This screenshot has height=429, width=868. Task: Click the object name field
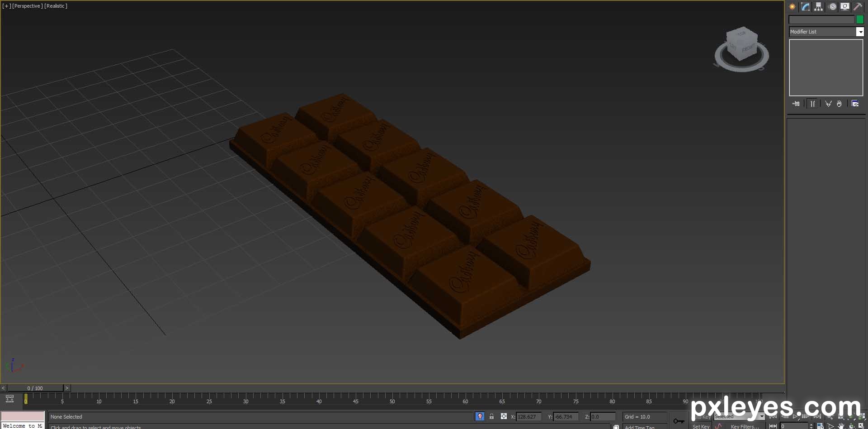[821, 19]
